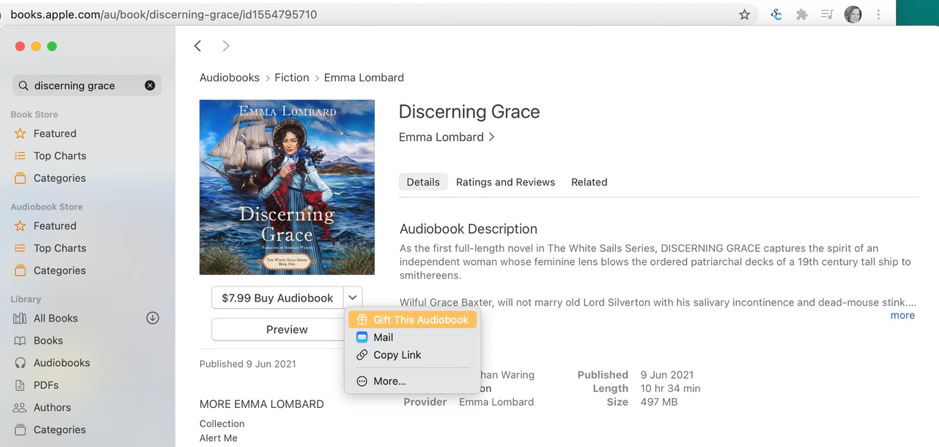Open Categories under Book Store
The image size is (939, 447).
click(x=59, y=178)
